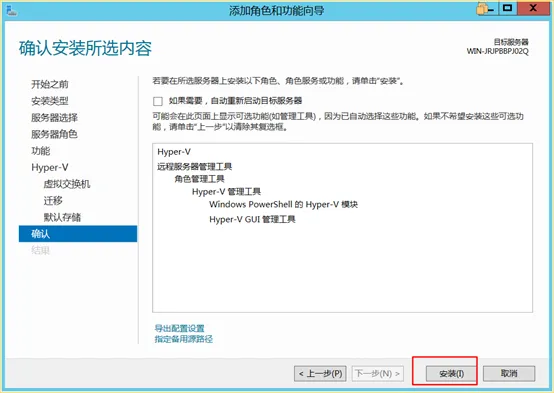This screenshot has height=393, width=554.
Task: Select the 功能 step in the sidebar
Action: coord(41,151)
